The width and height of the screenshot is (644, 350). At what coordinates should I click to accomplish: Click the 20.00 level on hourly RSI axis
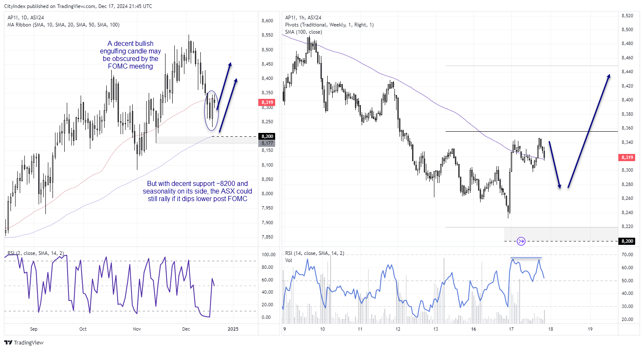click(x=627, y=319)
